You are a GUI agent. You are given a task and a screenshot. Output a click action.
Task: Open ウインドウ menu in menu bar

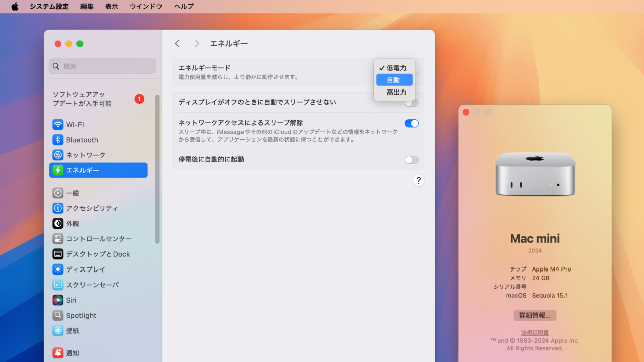[146, 7]
